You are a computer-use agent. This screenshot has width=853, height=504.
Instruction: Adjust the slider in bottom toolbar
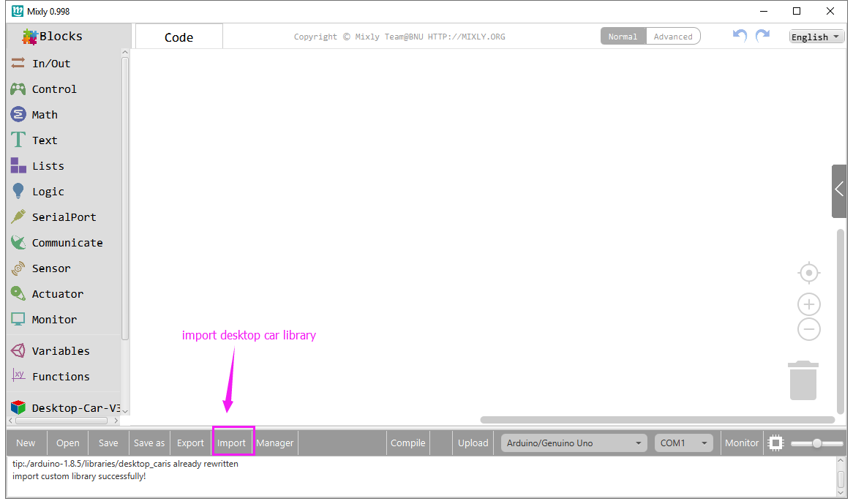[816, 443]
